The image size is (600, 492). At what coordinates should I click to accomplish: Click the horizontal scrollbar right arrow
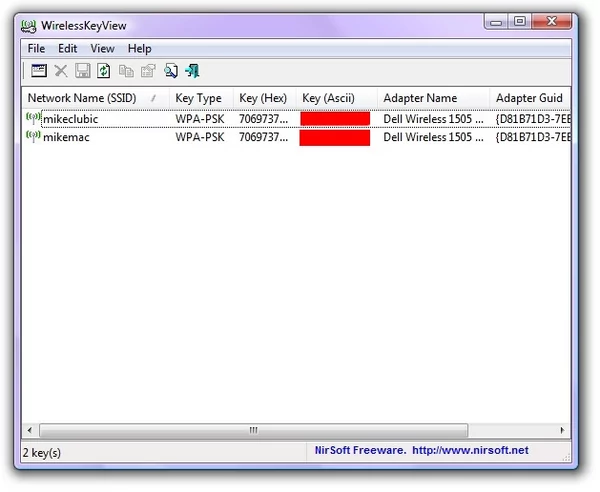coord(562,430)
